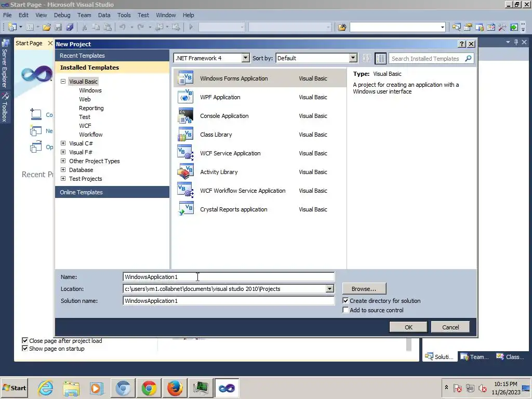Expand the Other Project Types node

(x=63, y=161)
